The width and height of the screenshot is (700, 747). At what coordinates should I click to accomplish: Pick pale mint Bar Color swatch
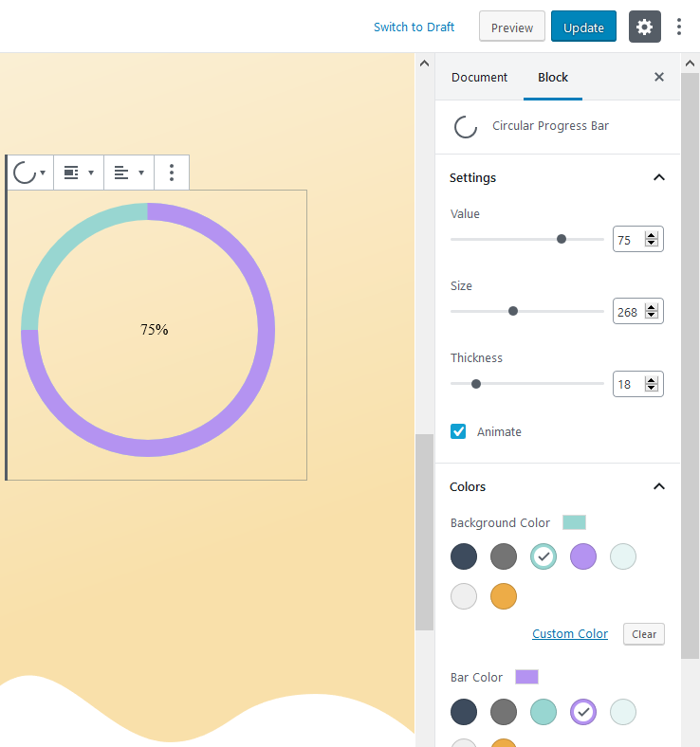pyautogui.click(x=623, y=712)
